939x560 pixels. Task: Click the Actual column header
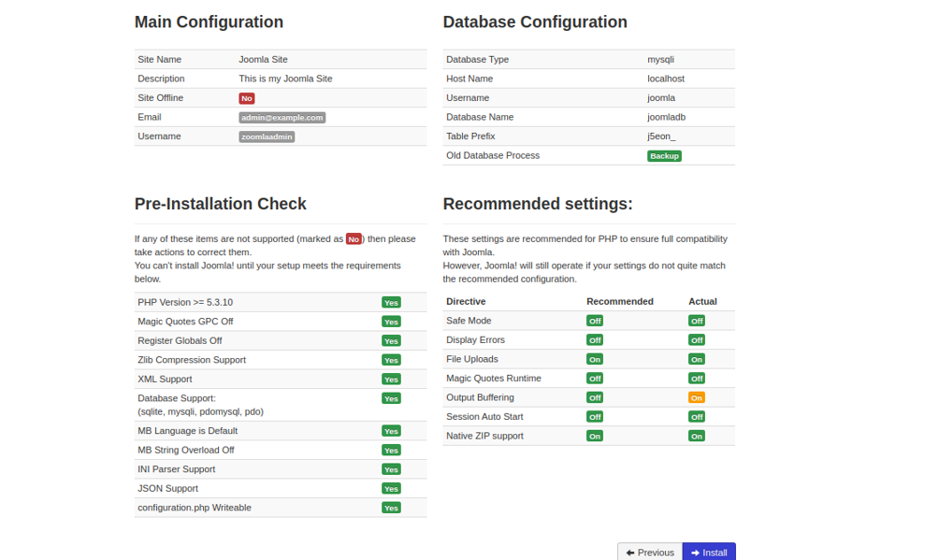coord(702,301)
